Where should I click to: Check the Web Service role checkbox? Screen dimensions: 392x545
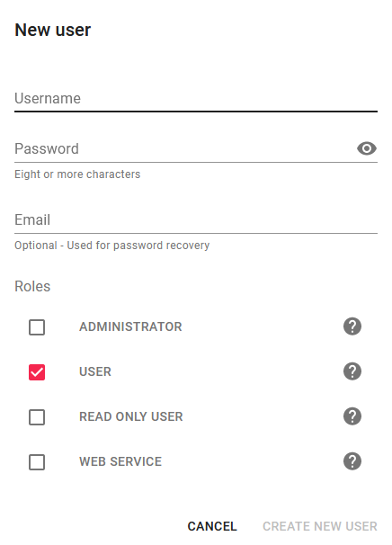[x=37, y=462]
